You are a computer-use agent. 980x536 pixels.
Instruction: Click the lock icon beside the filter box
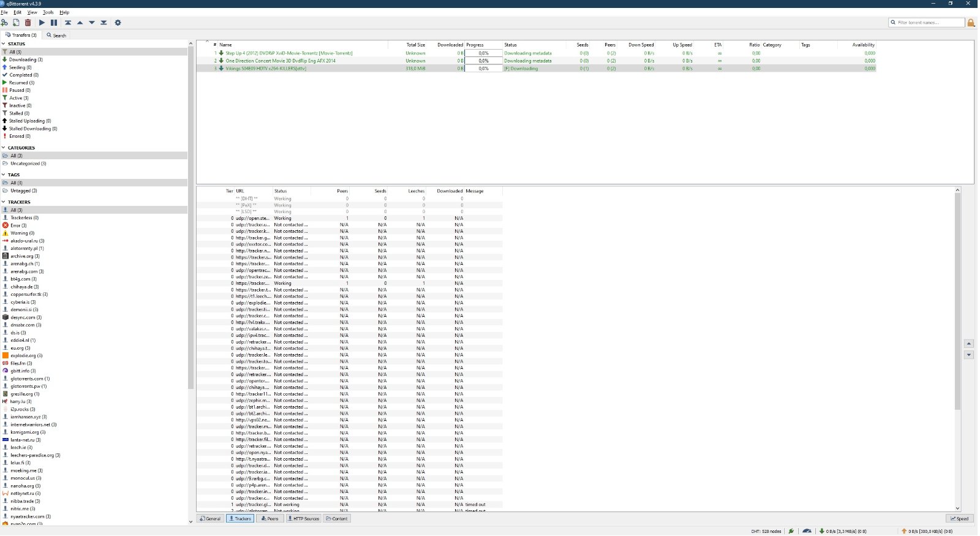(971, 23)
